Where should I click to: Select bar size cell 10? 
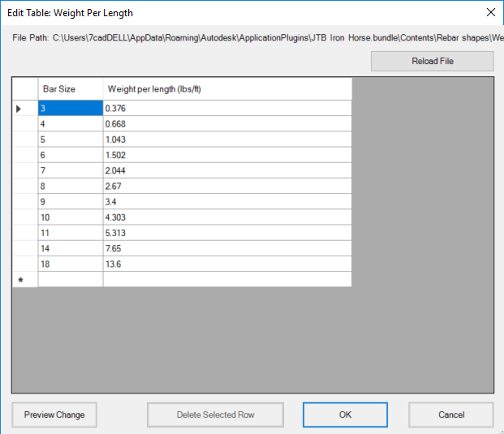71,217
